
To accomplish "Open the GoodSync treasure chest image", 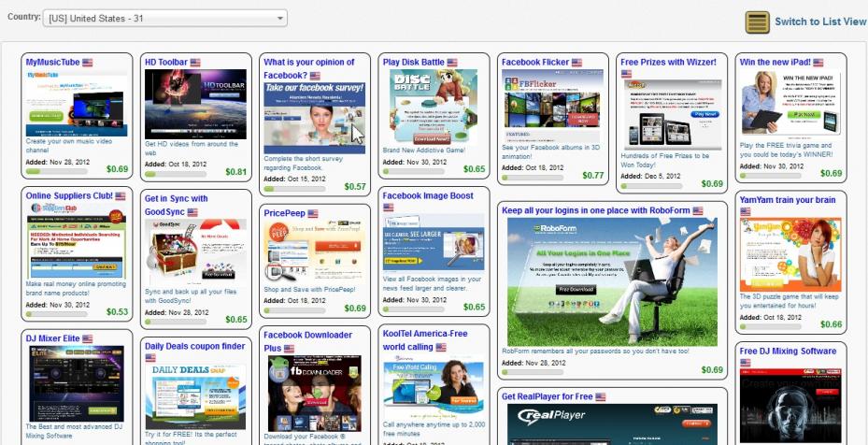I will point(195,251).
